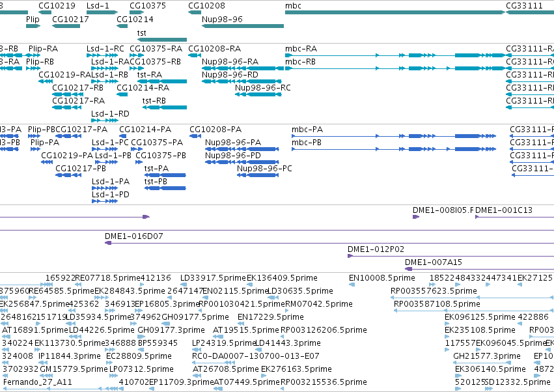Select transcript Nup98-96-RD

(242, 81)
